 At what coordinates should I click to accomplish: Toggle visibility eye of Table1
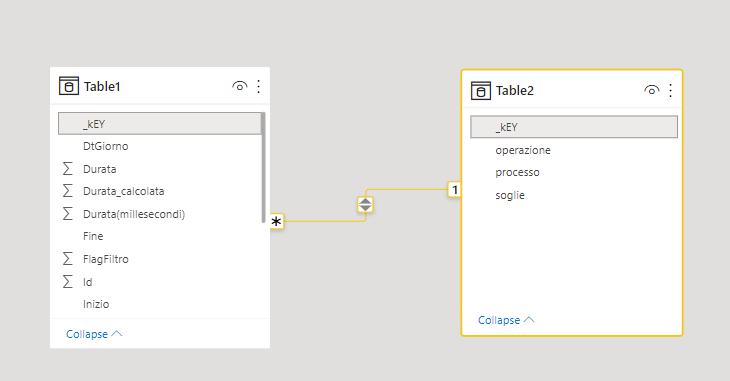coord(239,86)
